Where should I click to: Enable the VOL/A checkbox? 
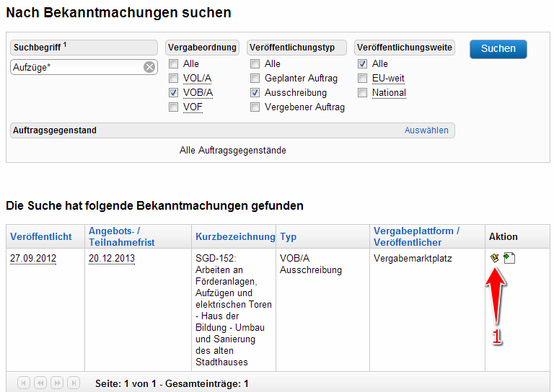(x=173, y=79)
